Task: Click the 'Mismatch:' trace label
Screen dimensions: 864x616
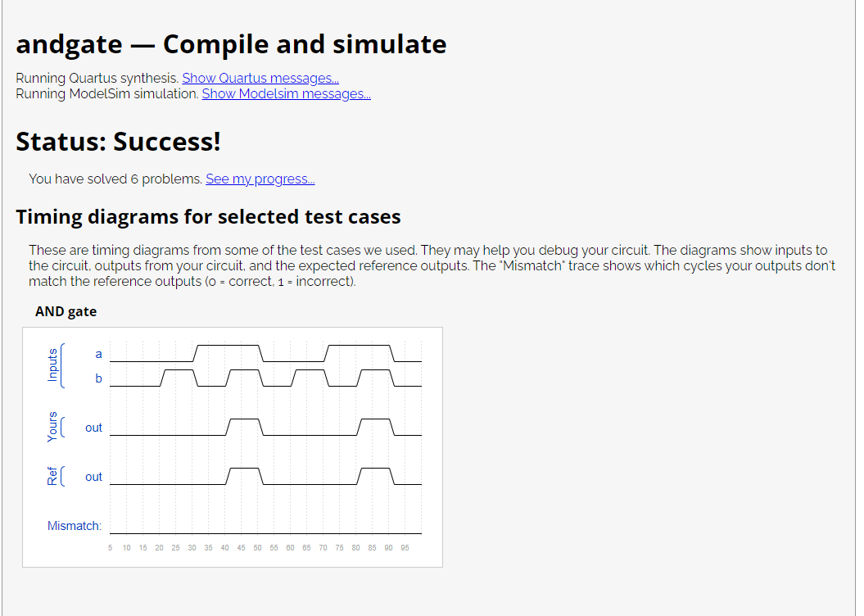Action: click(x=75, y=526)
